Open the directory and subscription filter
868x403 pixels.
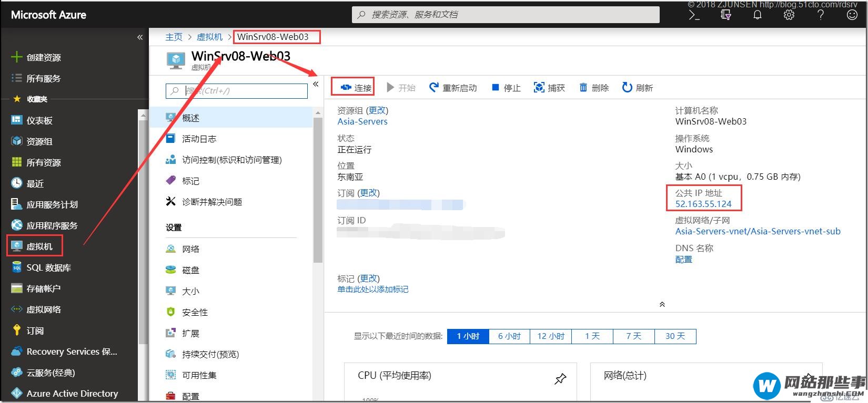pyautogui.click(x=726, y=15)
